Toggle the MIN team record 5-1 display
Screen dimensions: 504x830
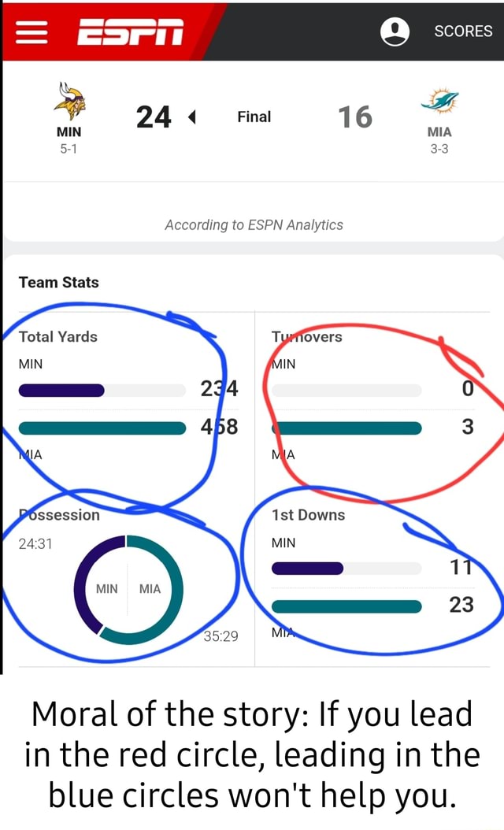68,147
